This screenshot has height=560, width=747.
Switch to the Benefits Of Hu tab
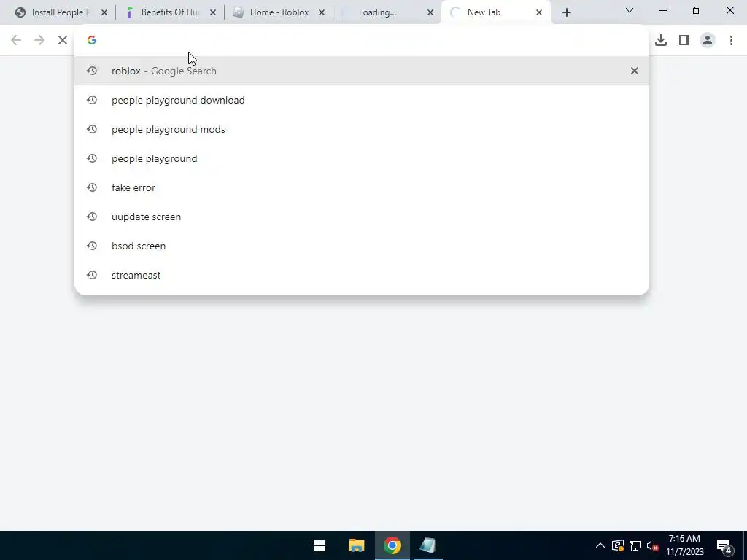click(x=171, y=12)
